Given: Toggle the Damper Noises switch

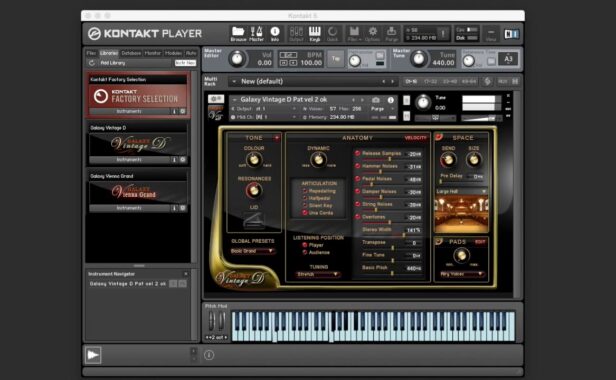Looking at the screenshot, I should click(358, 191).
